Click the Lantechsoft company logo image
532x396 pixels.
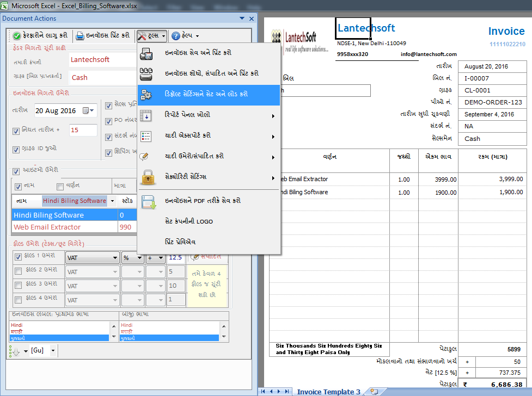tap(300, 41)
